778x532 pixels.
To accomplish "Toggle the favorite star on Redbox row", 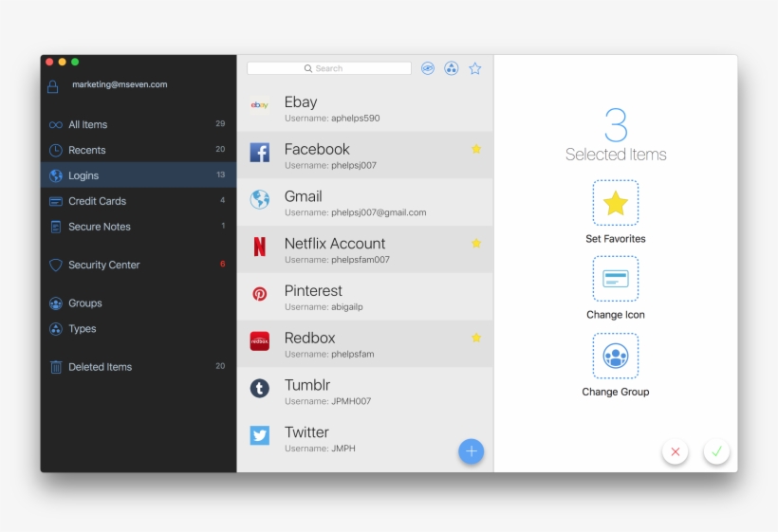I will (x=476, y=338).
